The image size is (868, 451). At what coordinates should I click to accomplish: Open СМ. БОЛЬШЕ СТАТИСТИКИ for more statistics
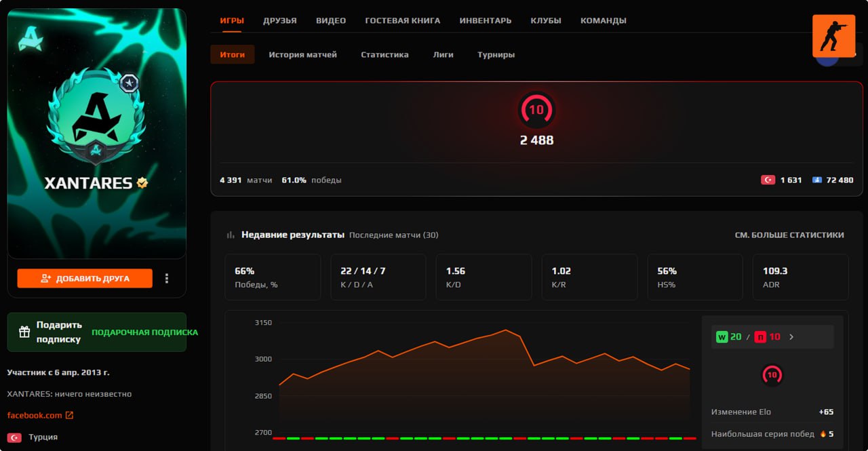point(789,235)
